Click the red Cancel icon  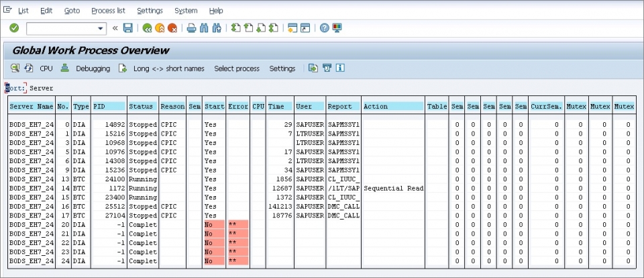(172, 28)
